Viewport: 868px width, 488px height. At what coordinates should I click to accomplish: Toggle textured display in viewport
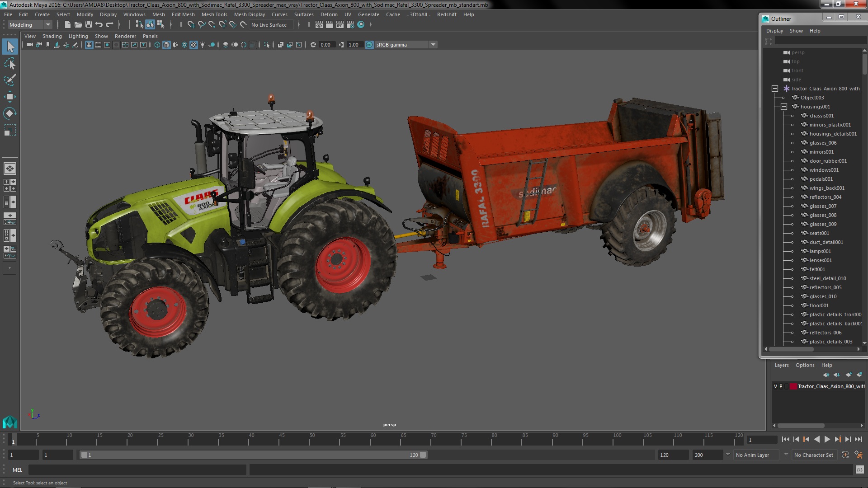click(193, 45)
